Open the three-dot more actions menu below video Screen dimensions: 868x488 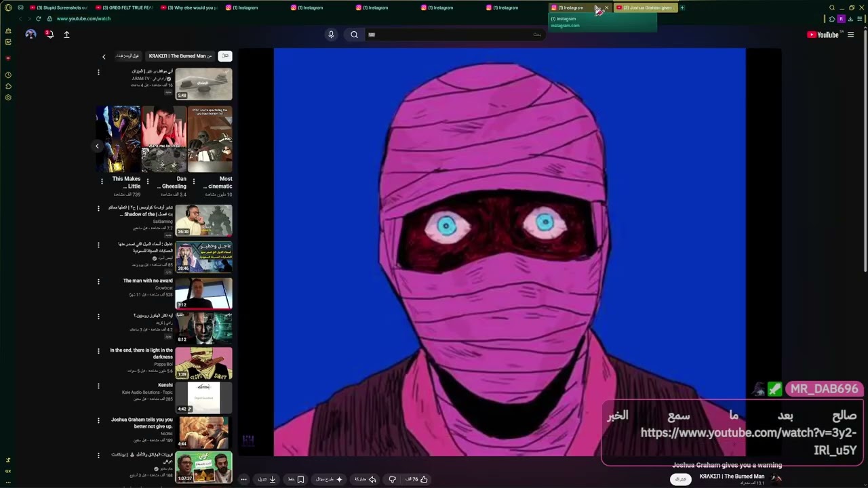pos(243,479)
